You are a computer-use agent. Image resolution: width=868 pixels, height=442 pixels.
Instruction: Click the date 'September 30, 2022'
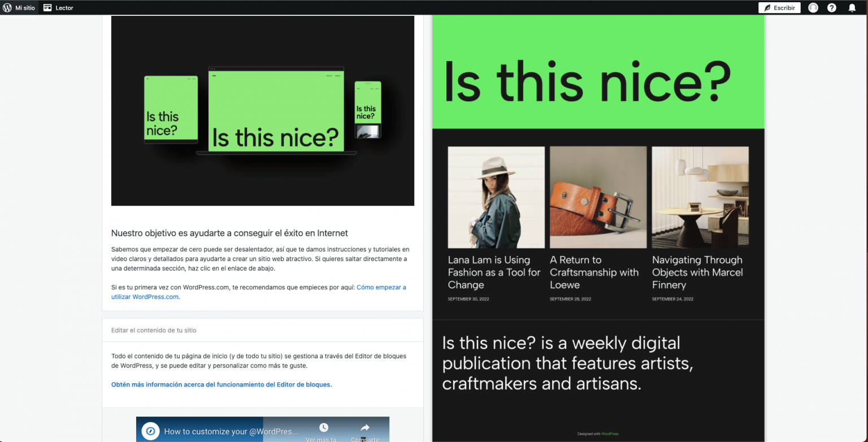tap(468, 299)
